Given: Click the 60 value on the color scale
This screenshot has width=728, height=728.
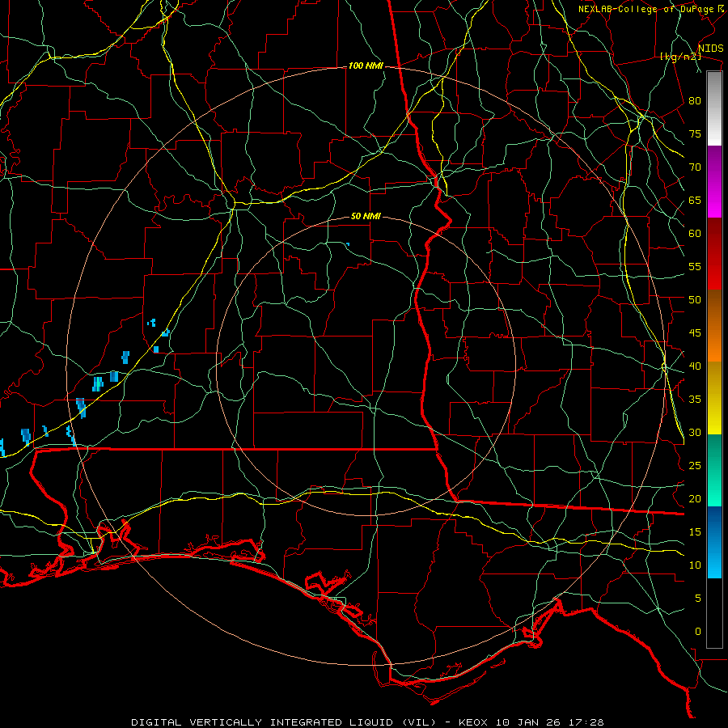Looking at the screenshot, I should [x=695, y=234].
